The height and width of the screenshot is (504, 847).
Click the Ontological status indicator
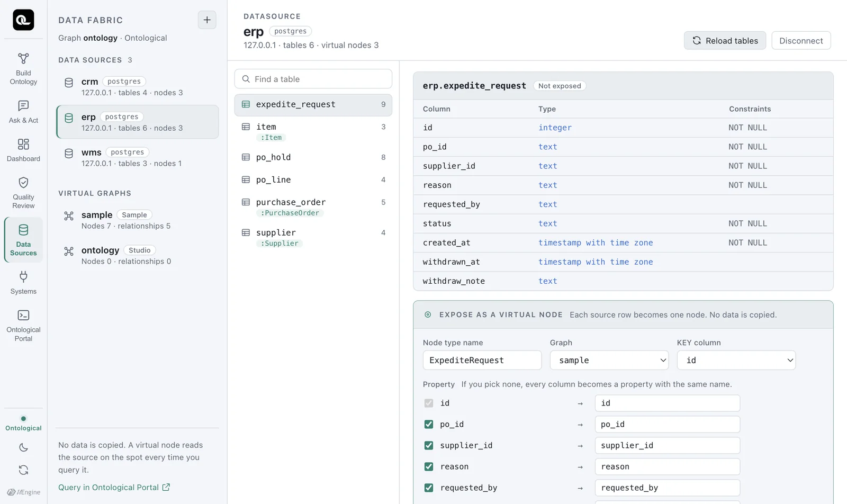pos(23,424)
